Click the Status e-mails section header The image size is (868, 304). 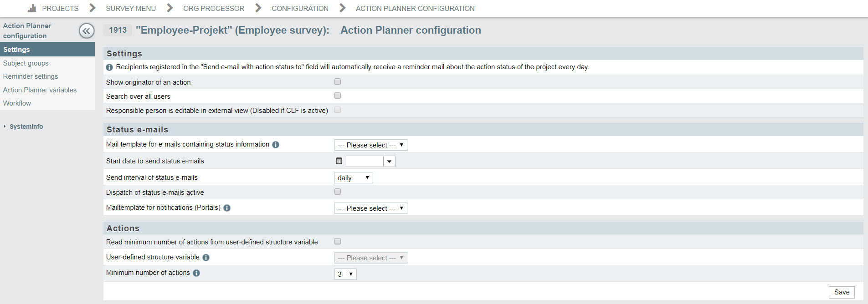(483, 130)
